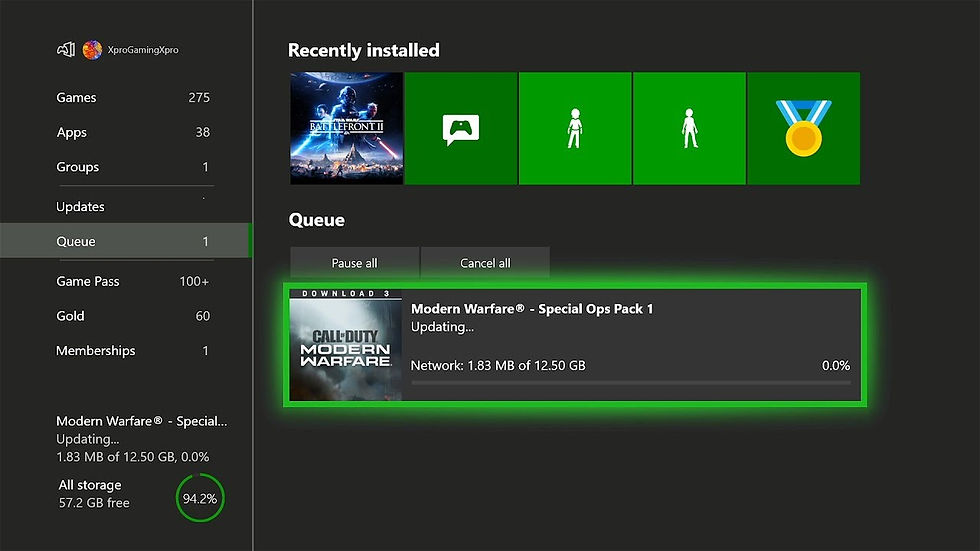Click the Recently installed heading
Viewport: 980px width, 551px height.
point(364,50)
